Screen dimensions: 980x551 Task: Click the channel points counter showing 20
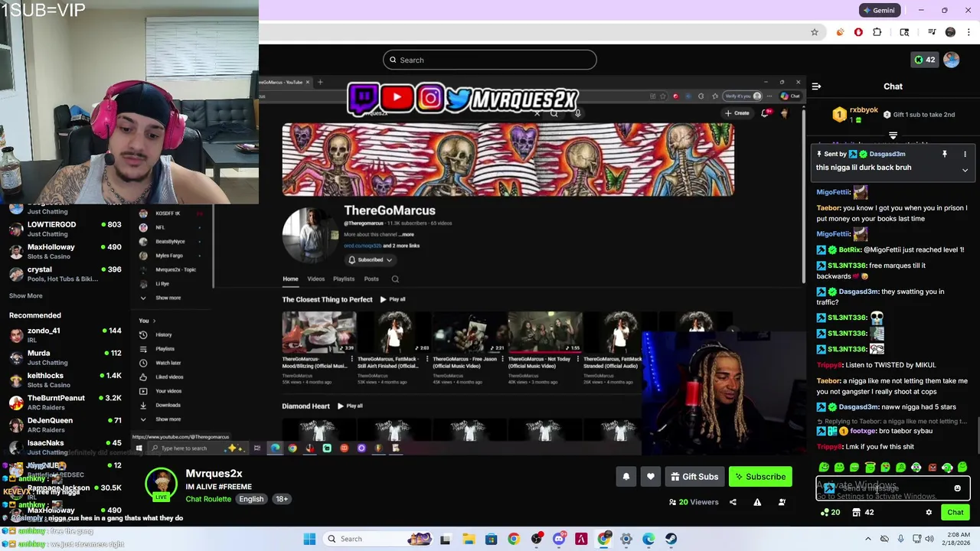(x=830, y=513)
